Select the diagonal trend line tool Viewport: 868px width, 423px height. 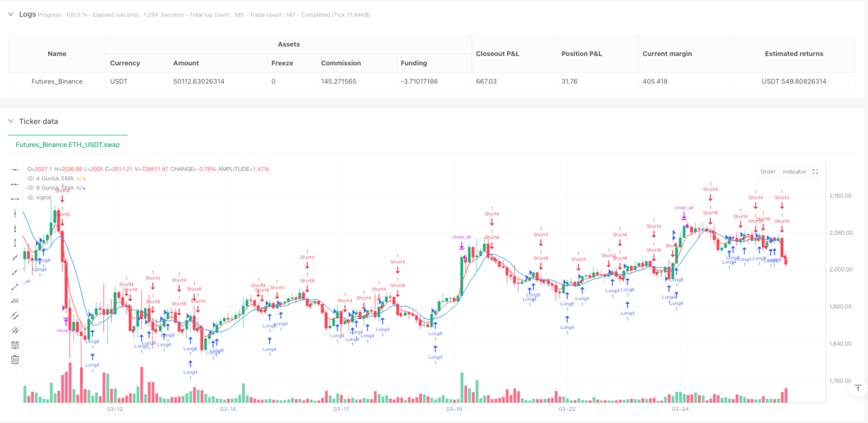(15, 258)
